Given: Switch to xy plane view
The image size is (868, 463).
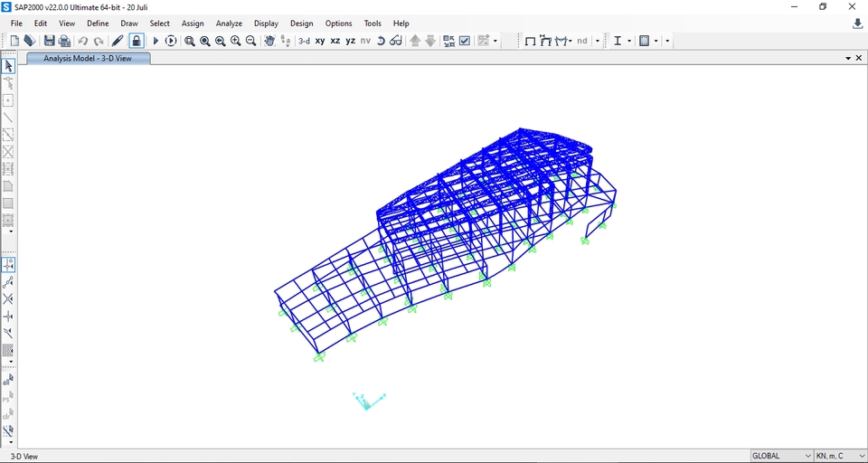Looking at the screenshot, I should pos(320,41).
